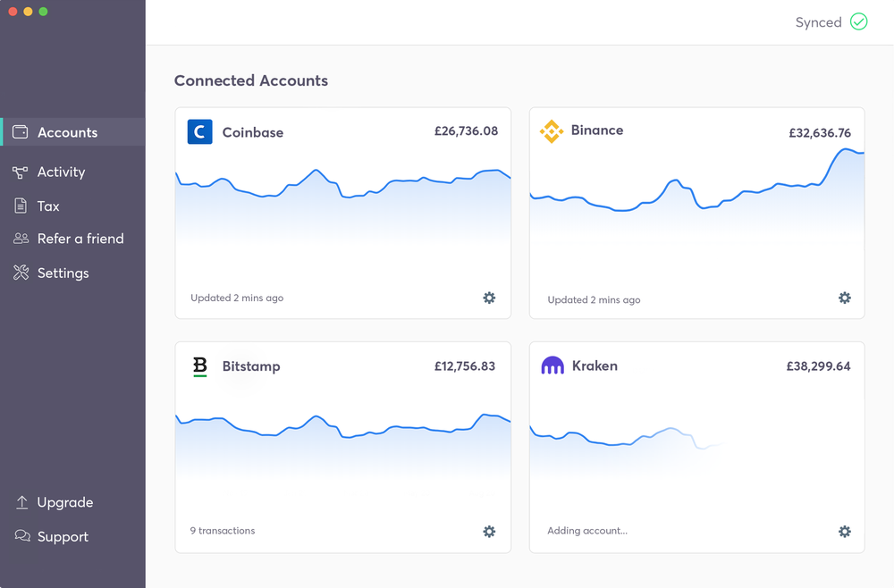894x588 pixels.
Task: Click the Bitstamp balance chart
Action: pyautogui.click(x=342, y=444)
